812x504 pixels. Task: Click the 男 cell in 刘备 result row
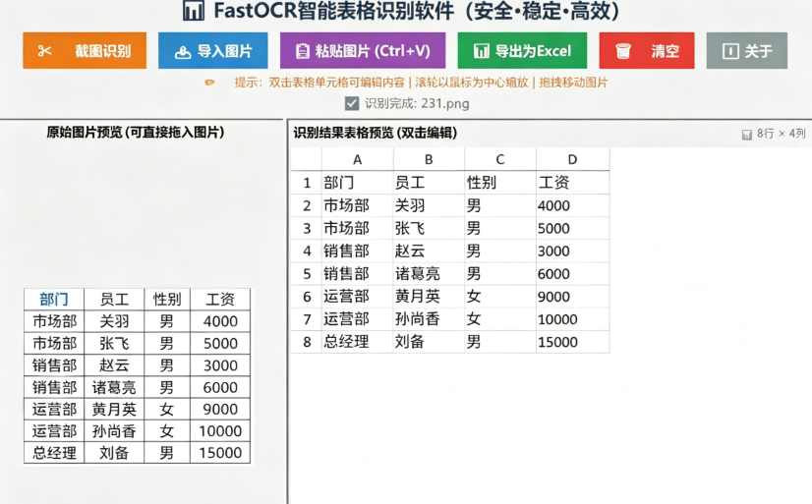(x=500, y=342)
